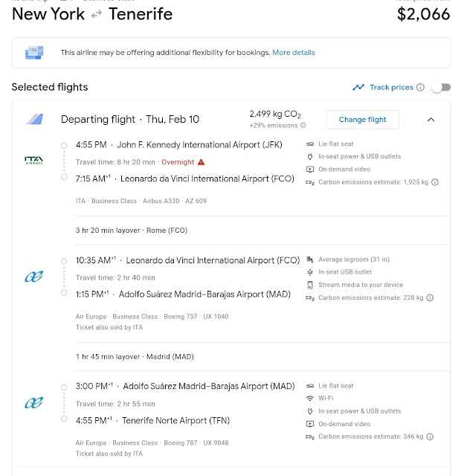Open the More details link
Viewport: 464px width, 476px height.
[293, 53]
